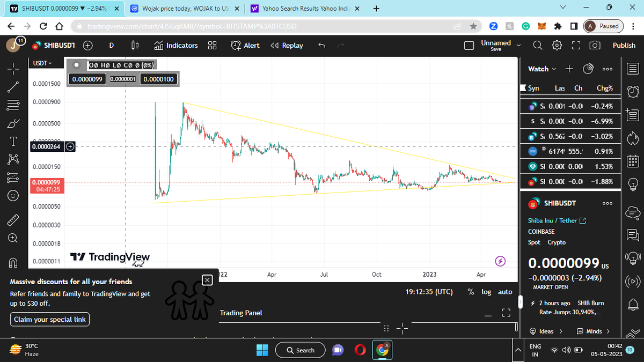This screenshot has height=362, width=644.
Task: Undo the last chart action
Action: (x=322, y=46)
